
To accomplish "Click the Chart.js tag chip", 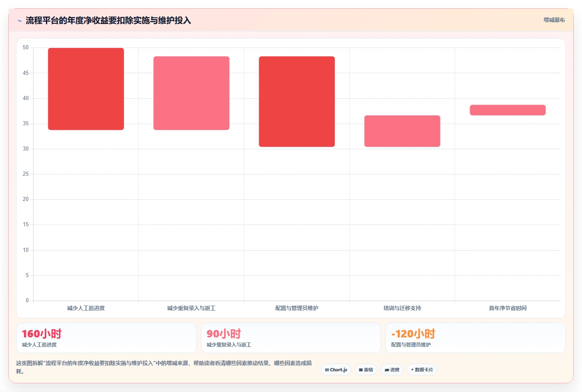I will [x=336, y=370].
